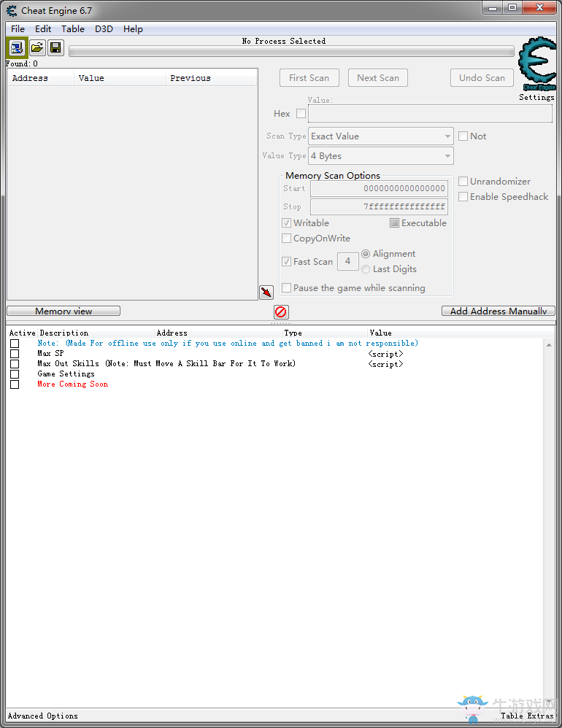Tick the More Coming Soon checkbox
Viewport: 562px width, 728px height.
tap(15, 384)
